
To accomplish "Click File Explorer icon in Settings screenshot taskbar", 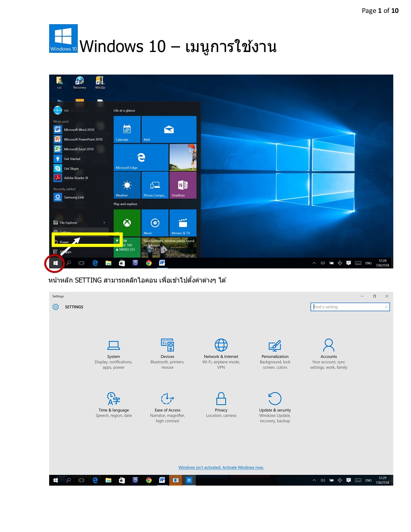I will (x=108, y=480).
